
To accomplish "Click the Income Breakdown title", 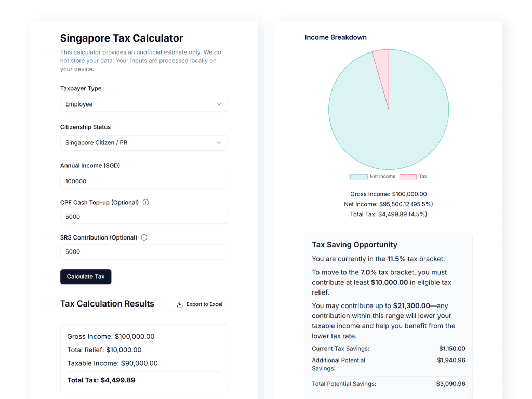I will click(336, 37).
